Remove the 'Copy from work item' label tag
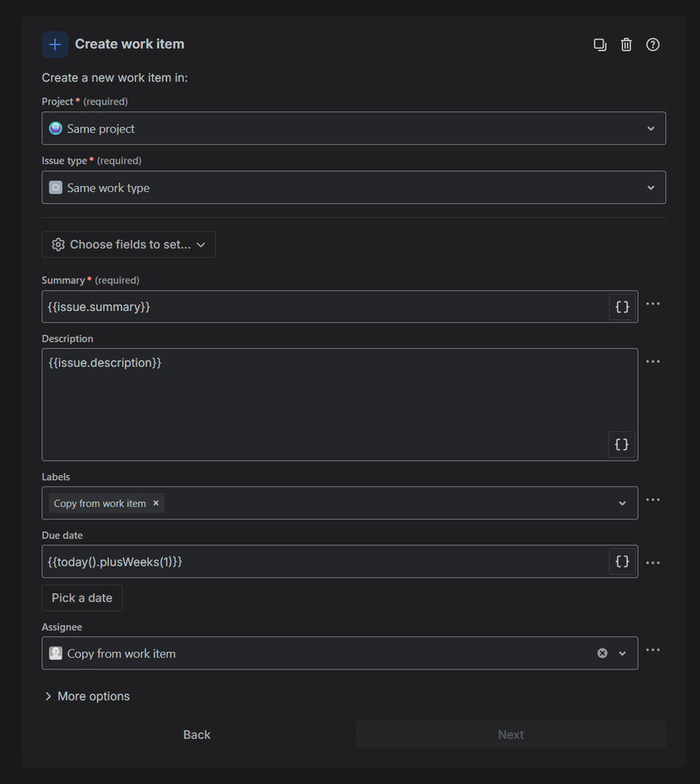The image size is (700, 784). coord(155,504)
